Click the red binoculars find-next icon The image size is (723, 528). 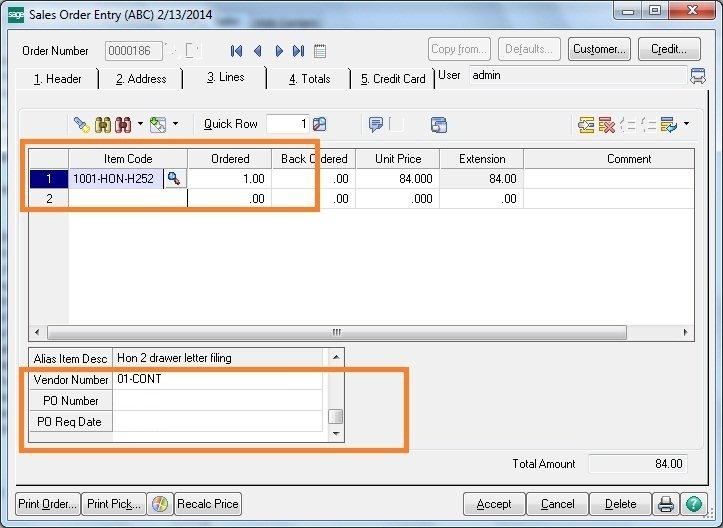coord(123,125)
